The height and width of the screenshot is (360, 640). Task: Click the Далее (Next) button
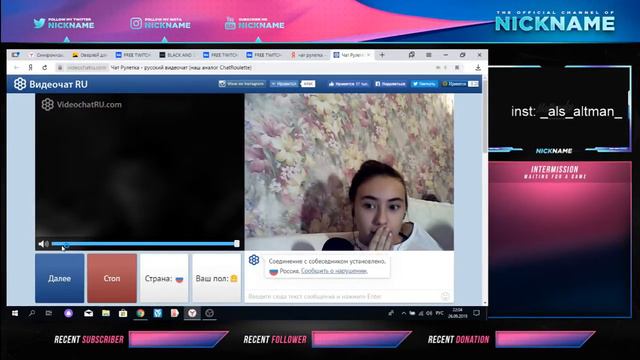[x=60, y=278]
